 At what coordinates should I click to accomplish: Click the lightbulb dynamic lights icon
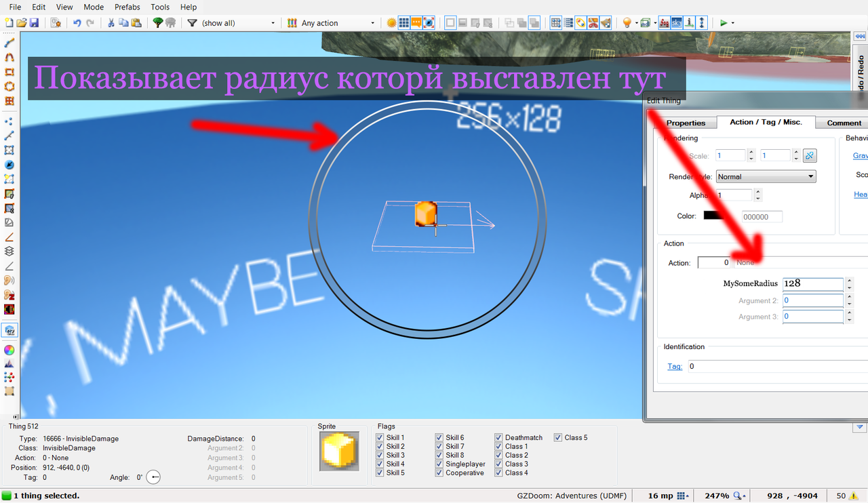click(x=627, y=22)
